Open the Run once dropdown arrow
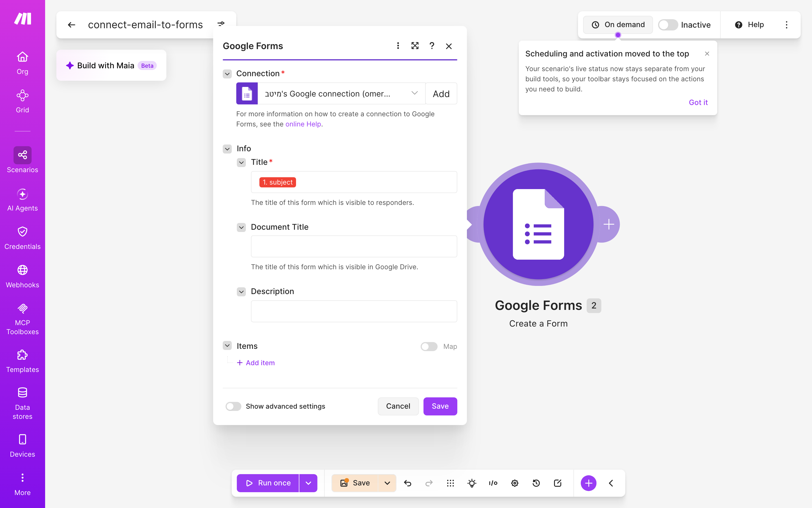 [308, 483]
